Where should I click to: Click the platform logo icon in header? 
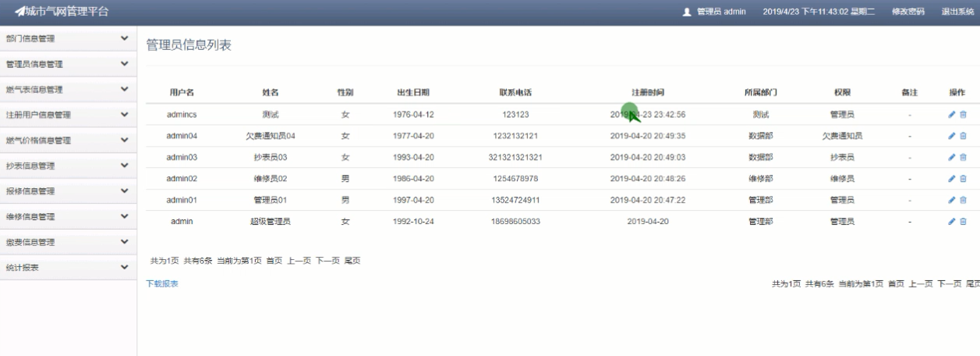pyautogui.click(x=19, y=12)
